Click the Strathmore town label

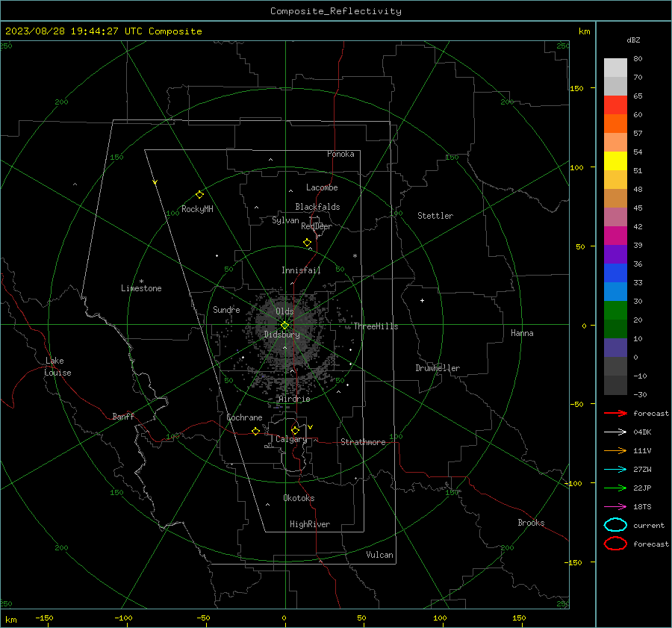pyautogui.click(x=363, y=442)
